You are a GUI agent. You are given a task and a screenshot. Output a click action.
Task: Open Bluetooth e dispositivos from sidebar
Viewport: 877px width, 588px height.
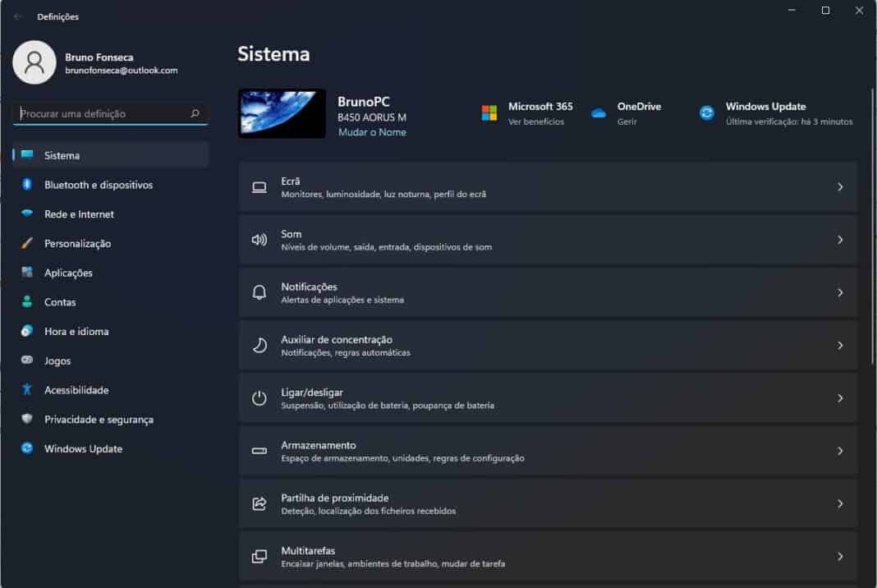98,185
